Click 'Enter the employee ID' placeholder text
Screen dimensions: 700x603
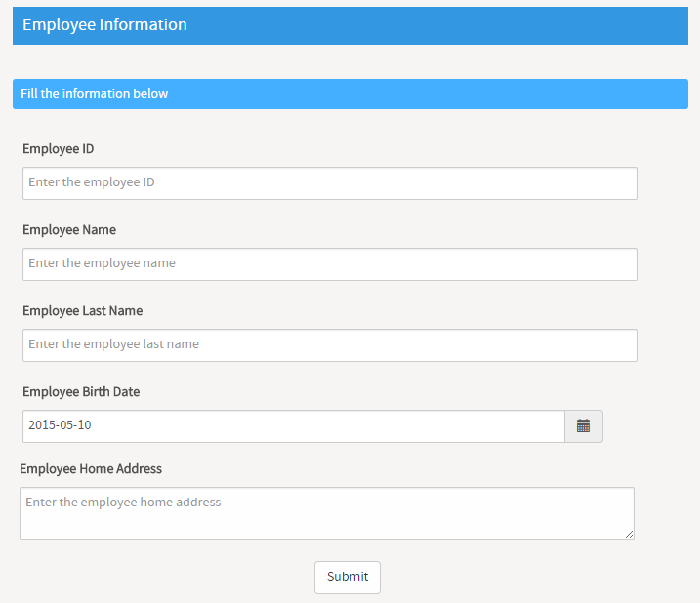[92, 182]
